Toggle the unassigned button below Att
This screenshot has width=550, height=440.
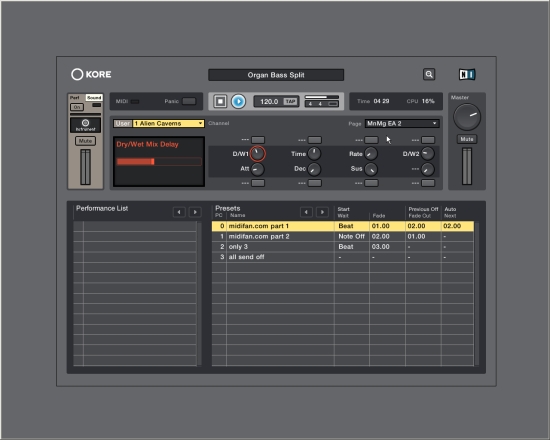pyautogui.click(x=258, y=183)
